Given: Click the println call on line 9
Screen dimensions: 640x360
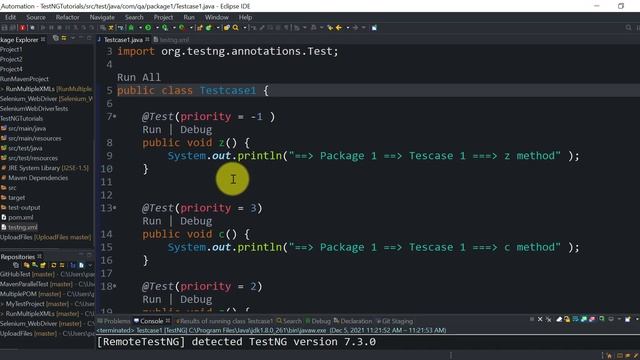Looking at the screenshot, I should click(x=260, y=156).
